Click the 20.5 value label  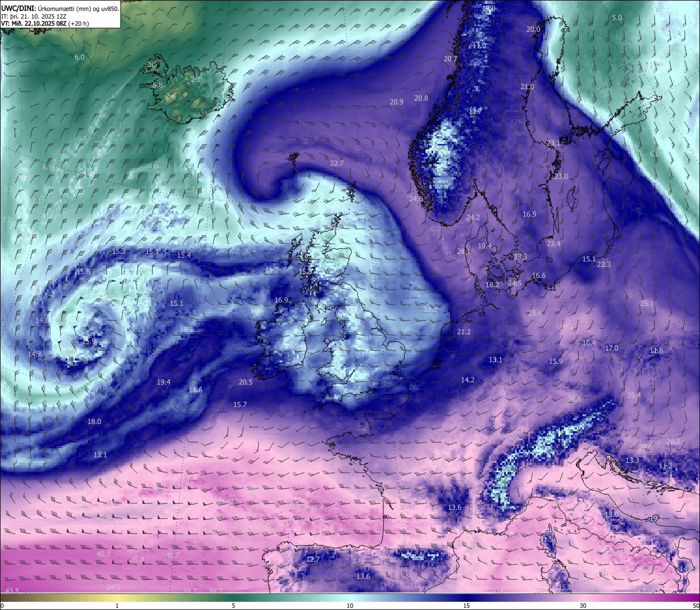tap(246, 382)
